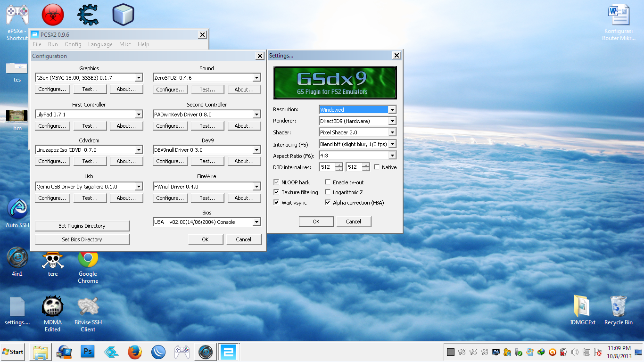Open the Aspect Ratio (F6) dropdown

[x=392, y=156]
